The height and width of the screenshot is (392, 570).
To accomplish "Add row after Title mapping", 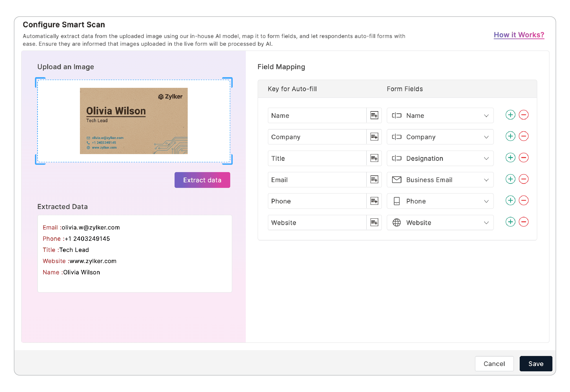I will pos(510,158).
